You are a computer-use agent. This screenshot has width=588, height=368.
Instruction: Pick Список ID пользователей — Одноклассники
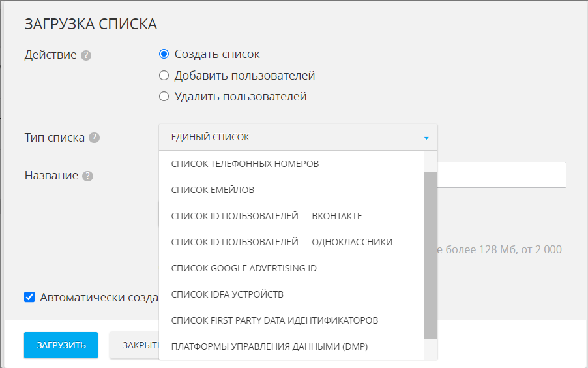(x=282, y=242)
